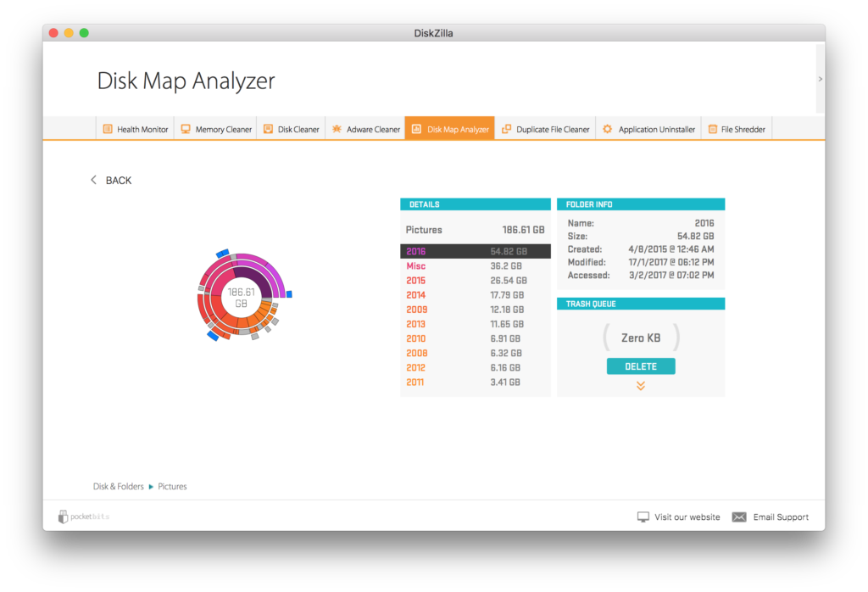Open the Health Monitor tab

click(136, 129)
